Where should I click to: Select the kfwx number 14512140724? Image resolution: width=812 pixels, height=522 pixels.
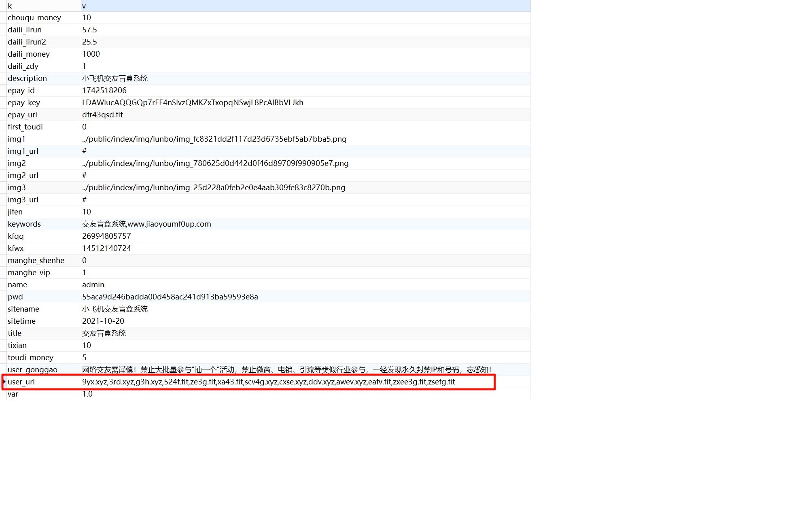(106, 248)
